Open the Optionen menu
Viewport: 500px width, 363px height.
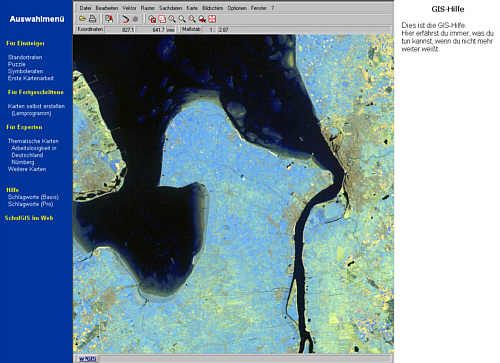click(237, 8)
